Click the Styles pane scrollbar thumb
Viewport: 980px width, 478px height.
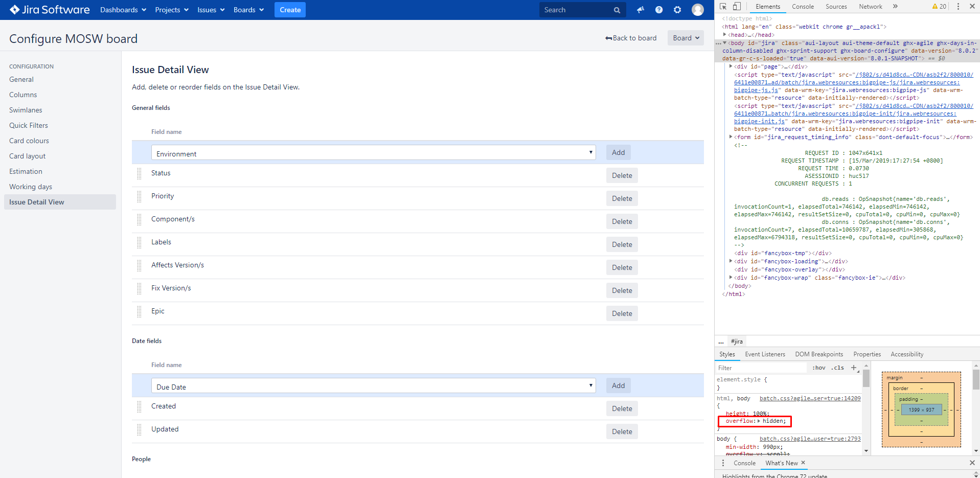(866, 378)
